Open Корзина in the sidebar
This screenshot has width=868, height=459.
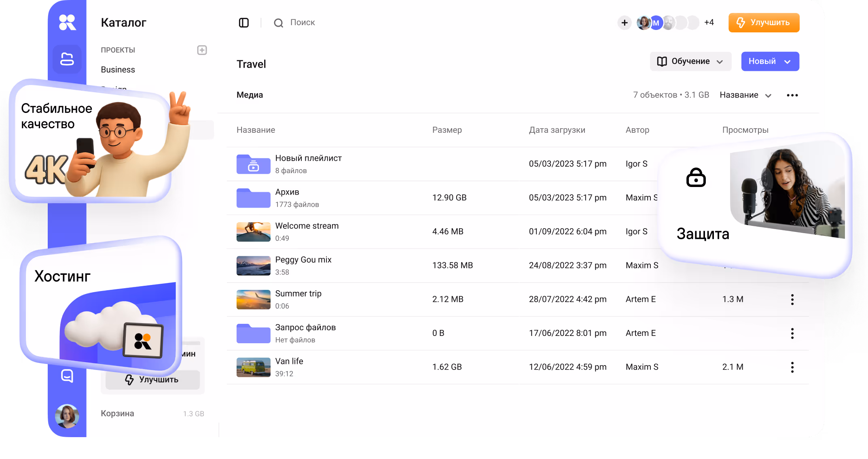point(117,413)
